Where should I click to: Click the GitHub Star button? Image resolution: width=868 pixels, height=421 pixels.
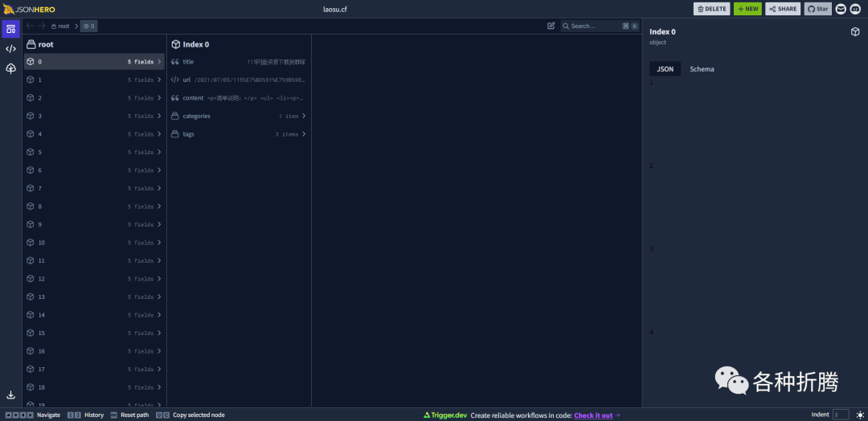click(x=817, y=9)
